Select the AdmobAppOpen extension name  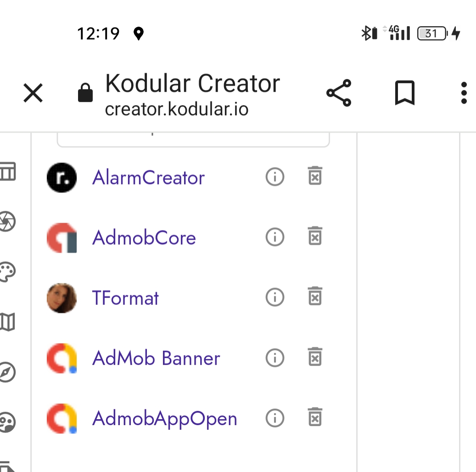(164, 418)
